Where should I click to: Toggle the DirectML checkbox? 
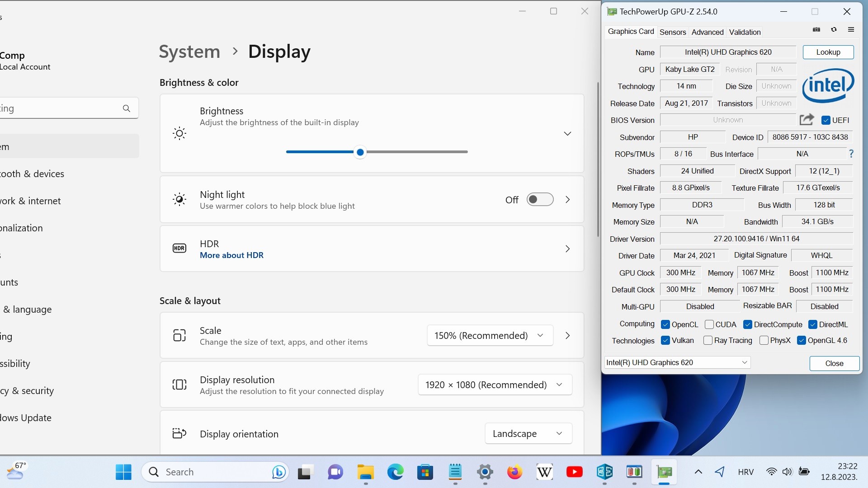[812, 324]
